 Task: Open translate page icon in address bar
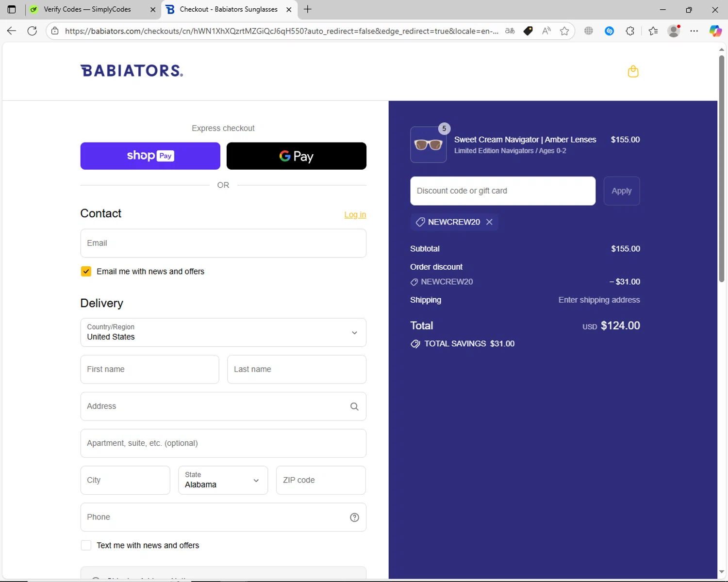pos(510,31)
